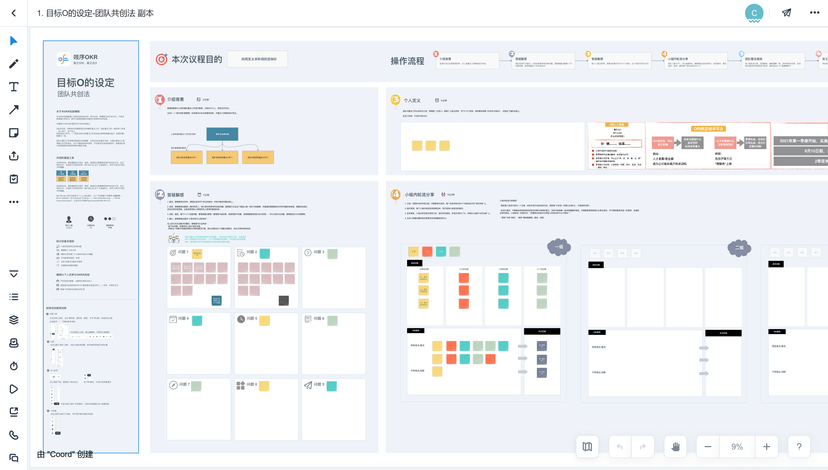Open the help question mark
828x470 pixels.
coord(799,447)
